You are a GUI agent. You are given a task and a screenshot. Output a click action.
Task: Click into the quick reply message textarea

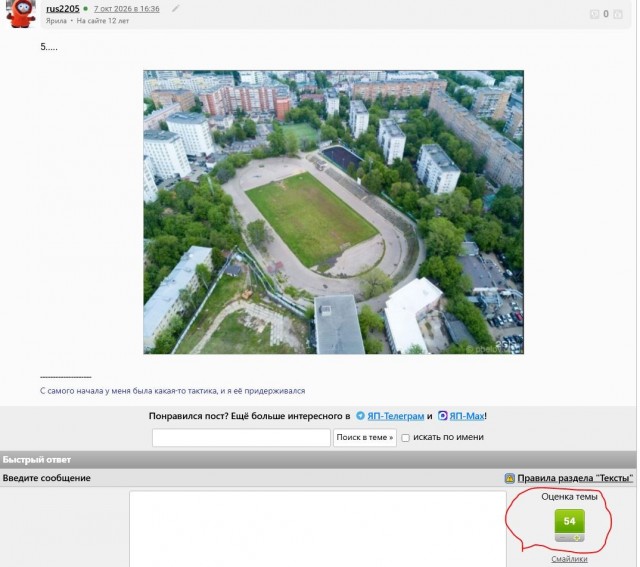pos(318,529)
